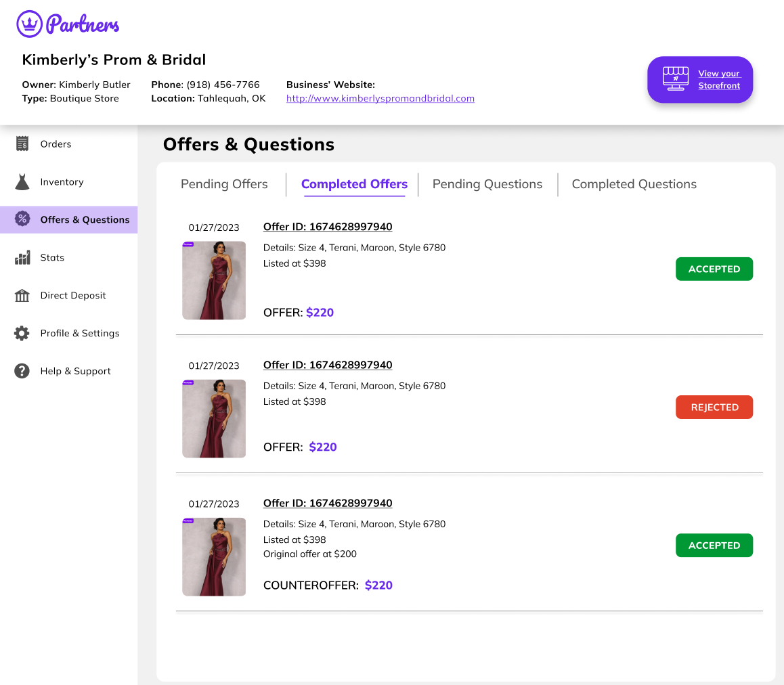Click the Details line of the rejected offer
The image size is (784, 685).
point(355,386)
